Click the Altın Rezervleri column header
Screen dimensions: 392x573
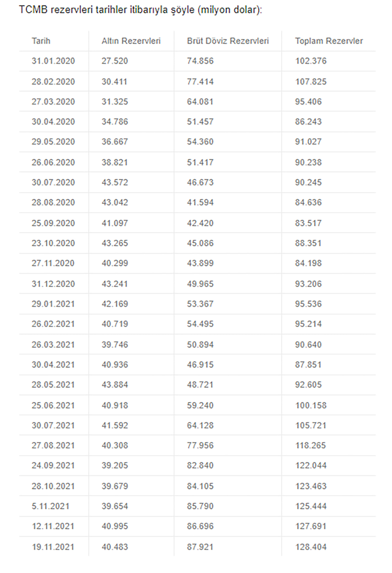point(131,41)
